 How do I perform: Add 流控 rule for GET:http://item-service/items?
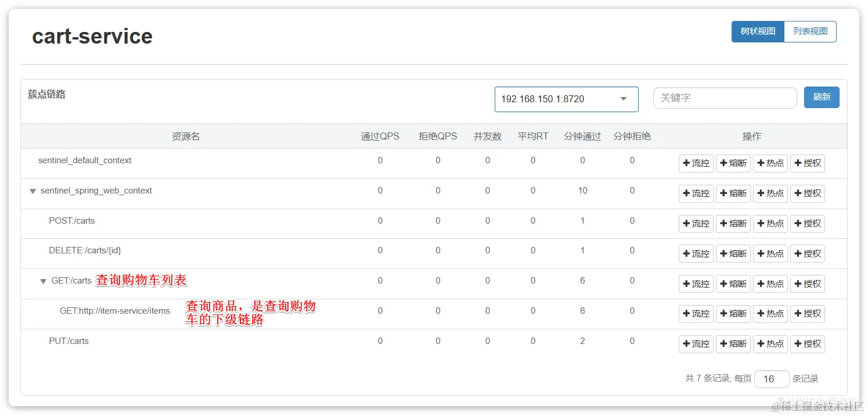(696, 314)
